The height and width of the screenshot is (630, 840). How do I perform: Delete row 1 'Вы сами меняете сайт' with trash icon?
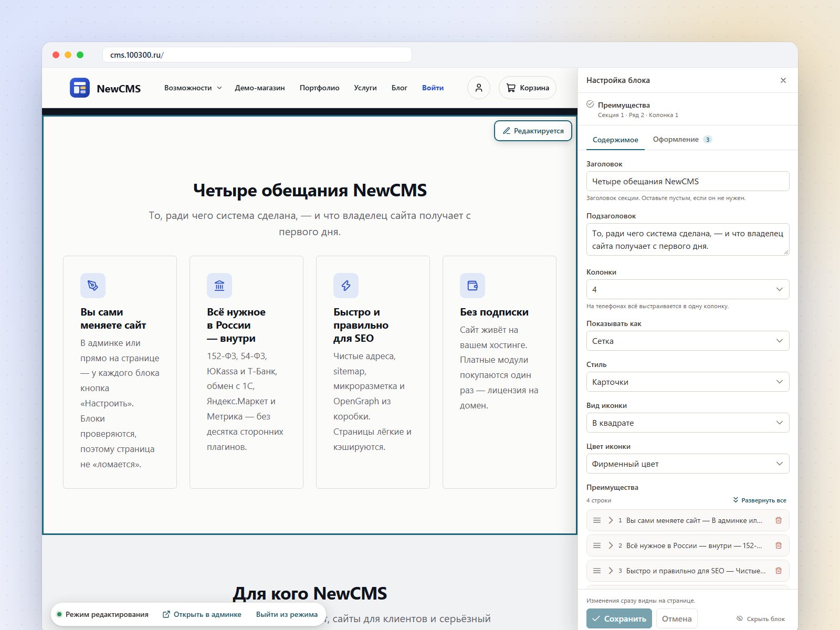point(779,520)
